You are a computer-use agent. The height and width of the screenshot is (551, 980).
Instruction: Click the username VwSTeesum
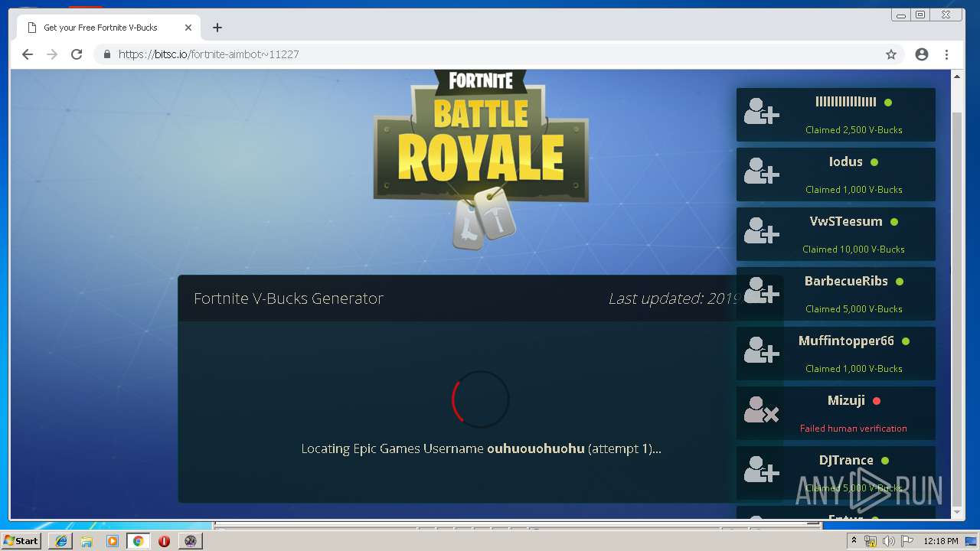coord(846,221)
